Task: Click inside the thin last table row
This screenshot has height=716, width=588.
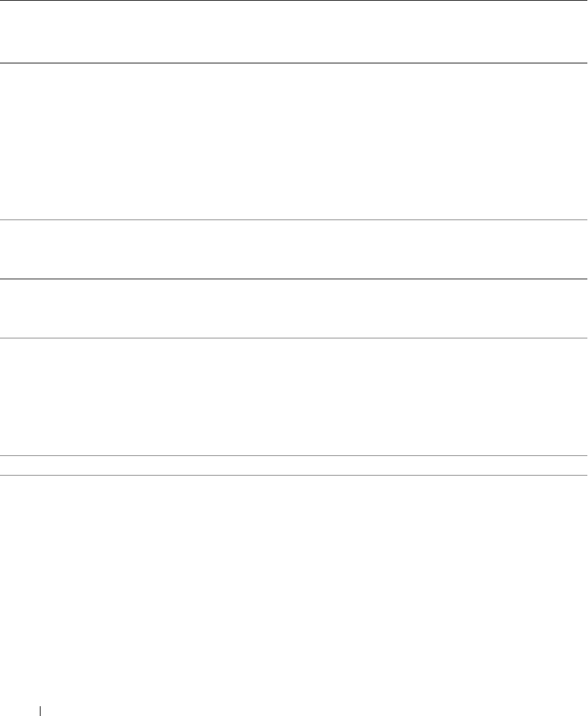Action: (294, 465)
